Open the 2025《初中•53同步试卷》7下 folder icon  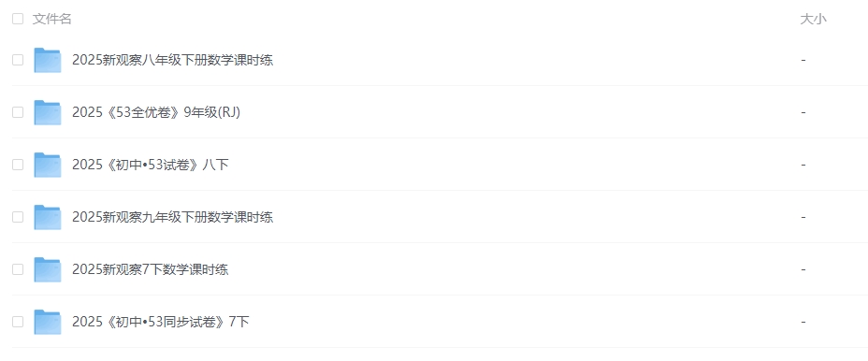pyautogui.click(x=48, y=322)
